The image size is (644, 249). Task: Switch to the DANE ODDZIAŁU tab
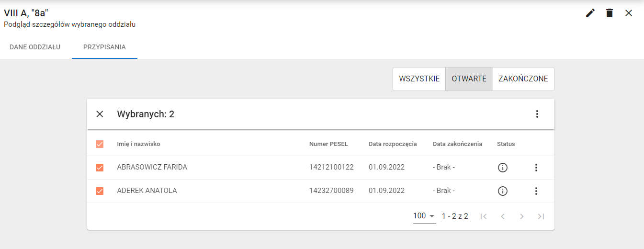click(35, 47)
